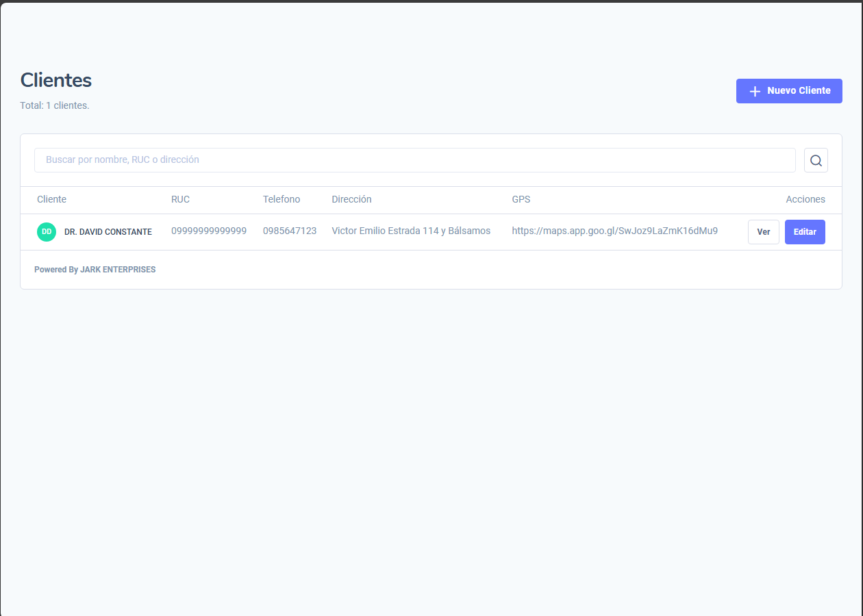Viewport: 863px width, 616px height.
Task: Click the Victor Emilio Estrada address
Action: pyautogui.click(x=411, y=231)
